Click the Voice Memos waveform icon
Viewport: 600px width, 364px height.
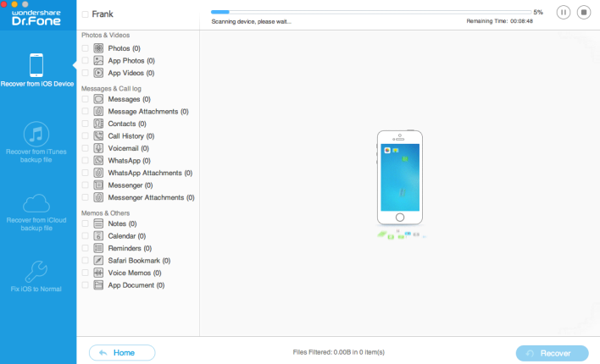(x=98, y=273)
